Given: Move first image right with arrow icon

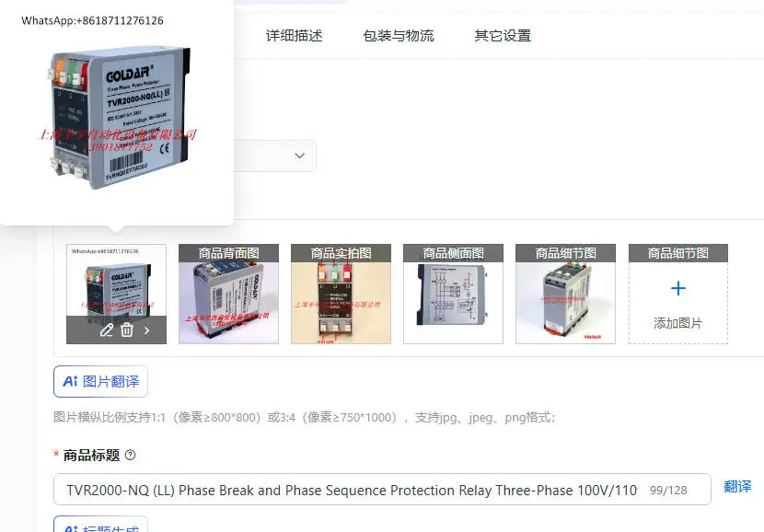Looking at the screenshot, I should (x=147, y=330).
